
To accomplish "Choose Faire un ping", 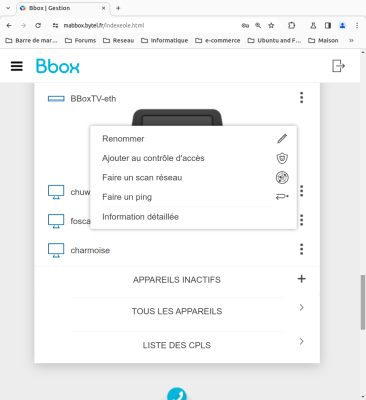I will [x=127, y=197].
